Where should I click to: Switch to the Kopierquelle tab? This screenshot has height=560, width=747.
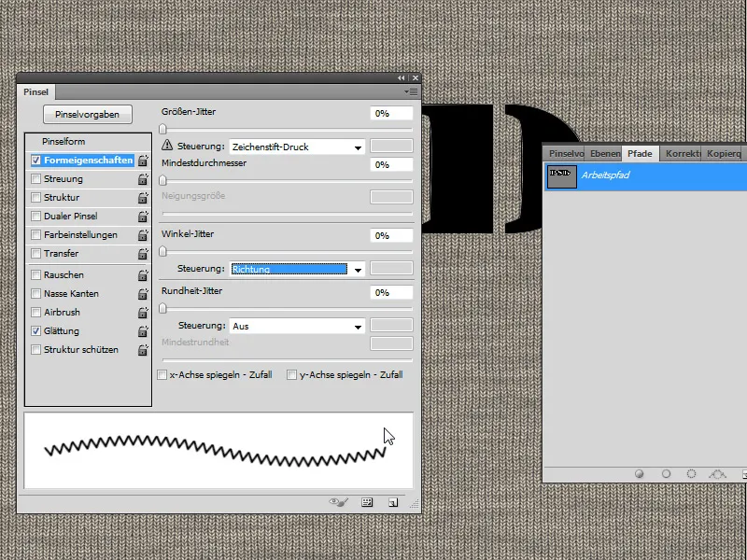(724, 153)
